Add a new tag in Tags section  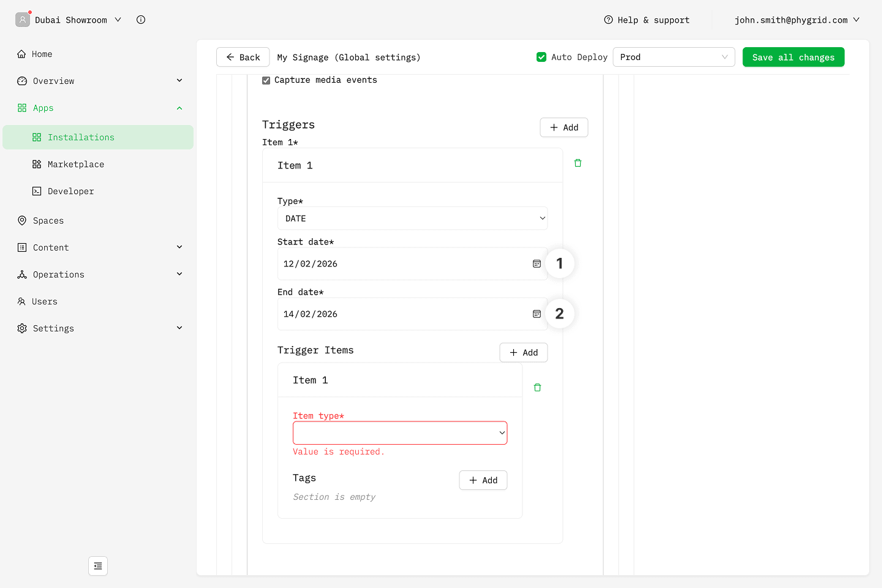coord(483,480)
